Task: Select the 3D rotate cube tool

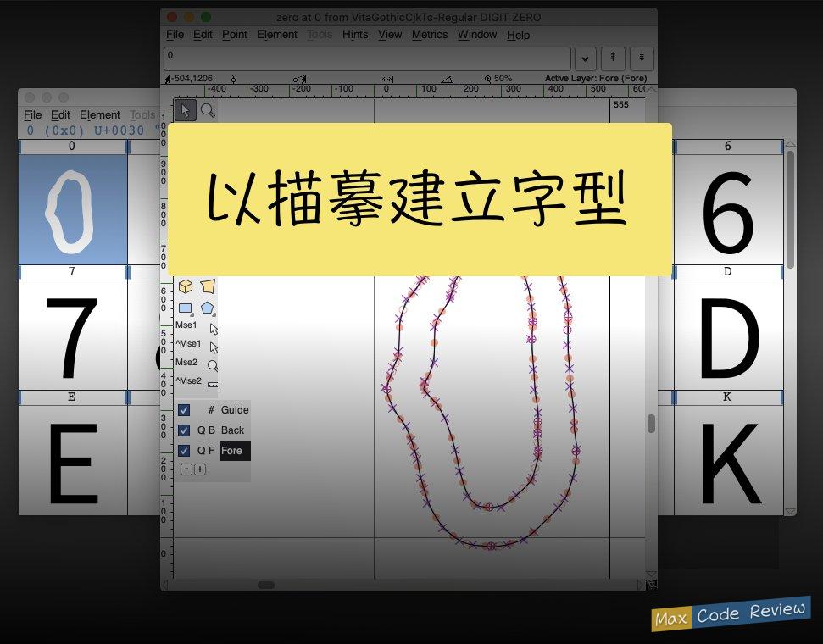Action: click(x=185, y=286)
